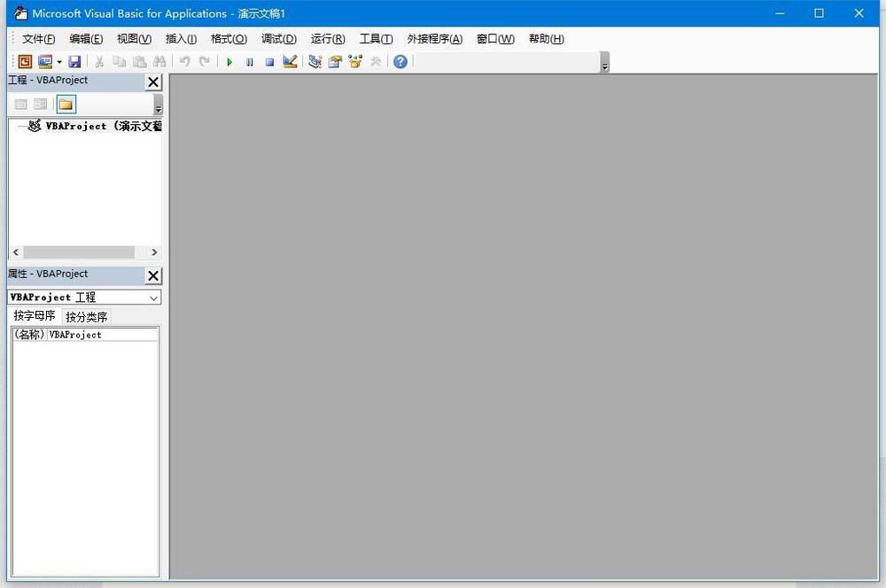
Task: Run macro with the green play icon
Action: (x=229, y=62)
